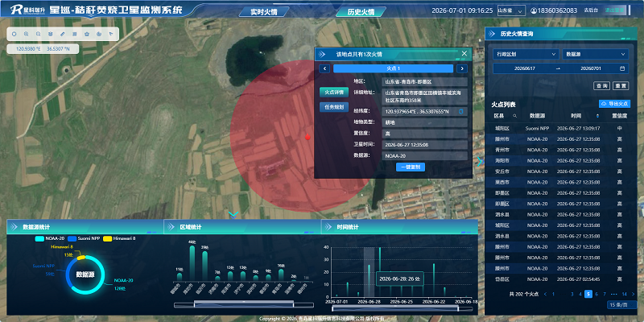This screenshot has width=644, height=322.
Task: Open the 行政区划 dropdown
Action: coord(526,54)
